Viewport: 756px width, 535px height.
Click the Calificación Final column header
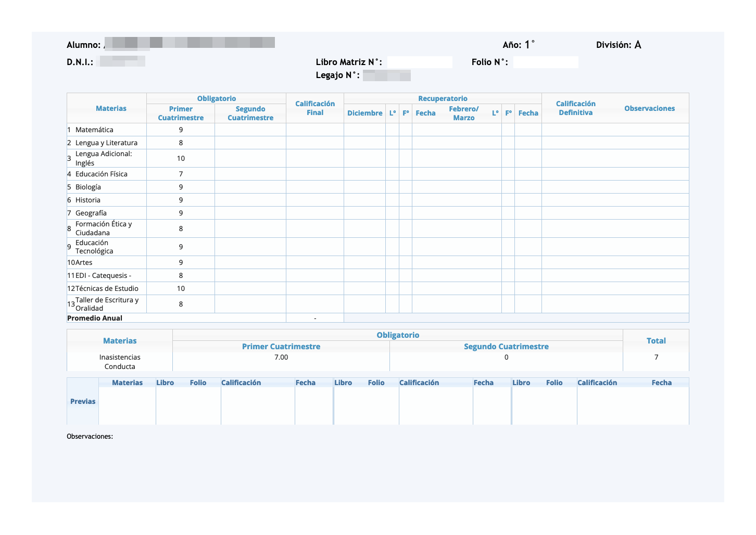[x=315, y=108]
